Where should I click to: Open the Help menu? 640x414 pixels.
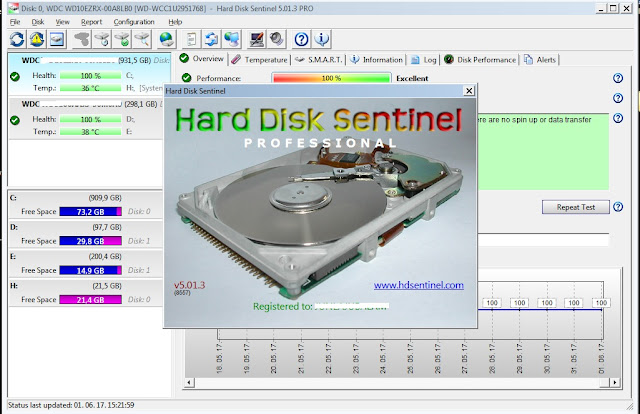coord(175,22)
